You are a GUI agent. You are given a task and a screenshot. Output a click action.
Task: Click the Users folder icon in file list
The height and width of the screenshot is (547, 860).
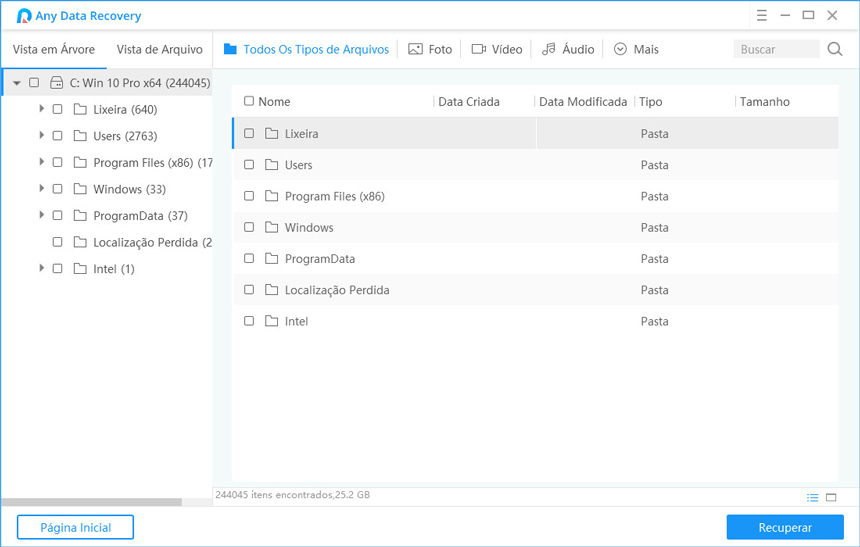[271, 165]
